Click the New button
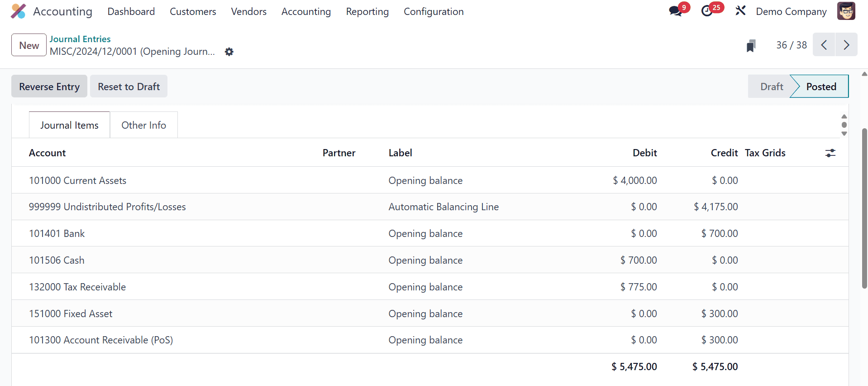Screen dimensions: 868x386 [29, 45]
